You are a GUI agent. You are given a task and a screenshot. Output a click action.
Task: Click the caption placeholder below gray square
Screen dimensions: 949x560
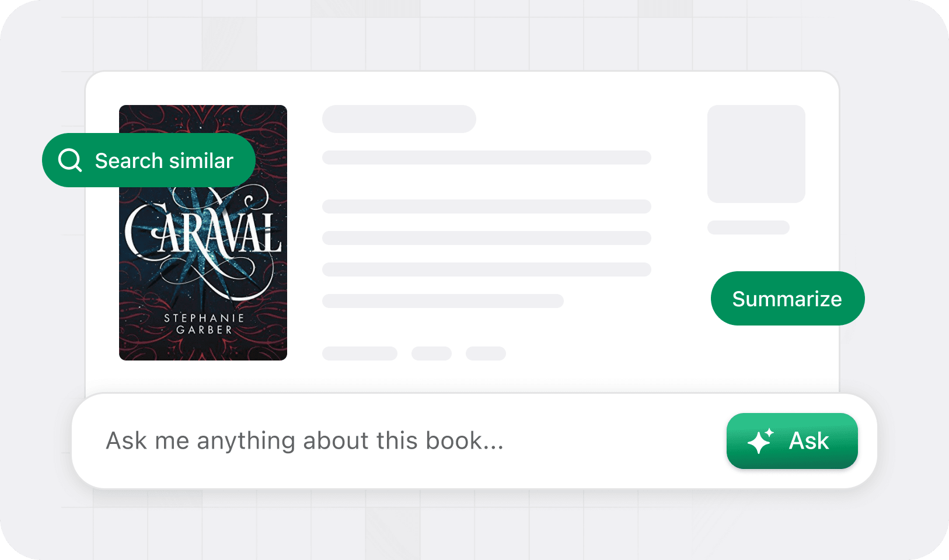[x=748, y=228]
